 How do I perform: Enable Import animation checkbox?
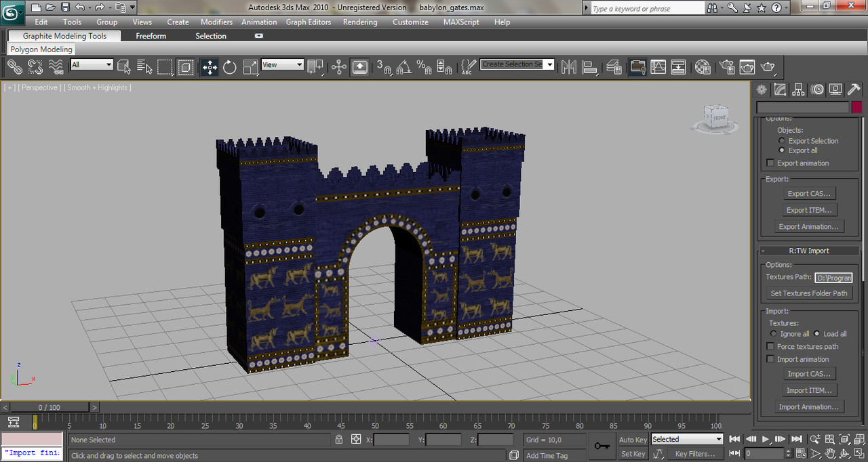tap(770, 360)
